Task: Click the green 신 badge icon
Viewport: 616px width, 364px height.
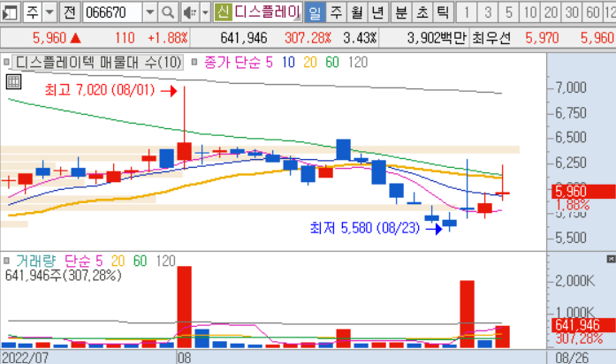Action: tap(223, 12)
